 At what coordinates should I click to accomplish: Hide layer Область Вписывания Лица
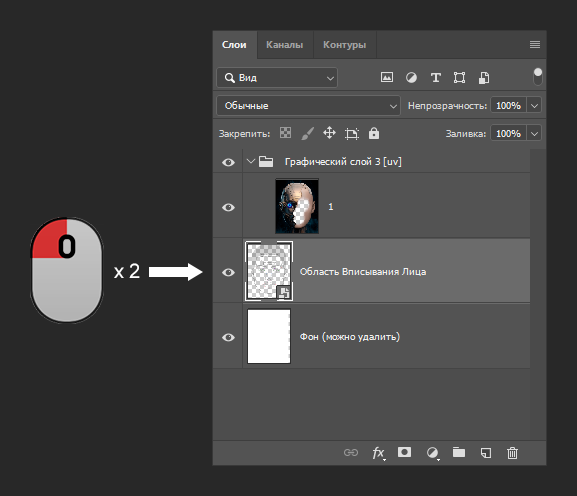click(x=228, y=272)
